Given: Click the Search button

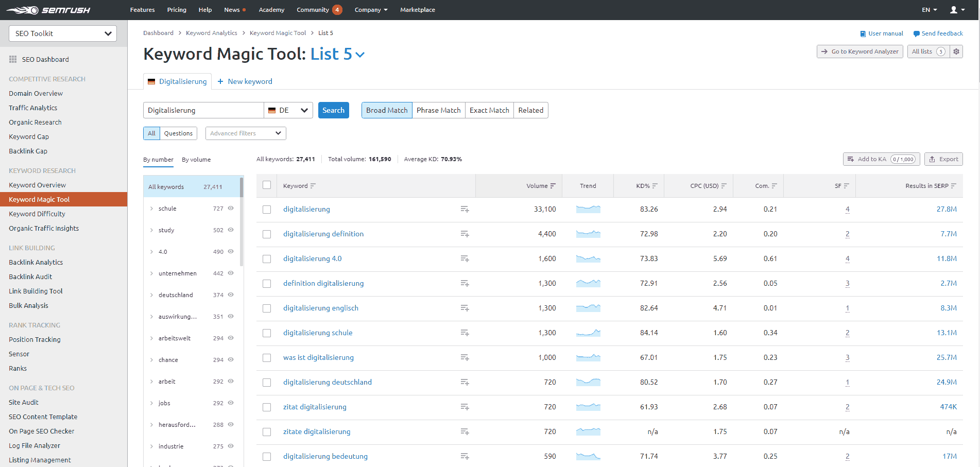Looking at the screenshot, I should (x=333, y=110).
